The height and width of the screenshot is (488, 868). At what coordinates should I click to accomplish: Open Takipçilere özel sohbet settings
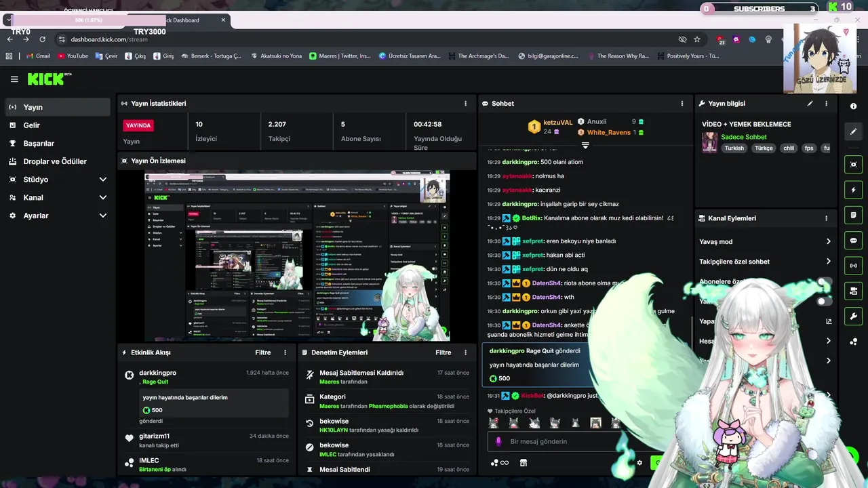(765, 262)
